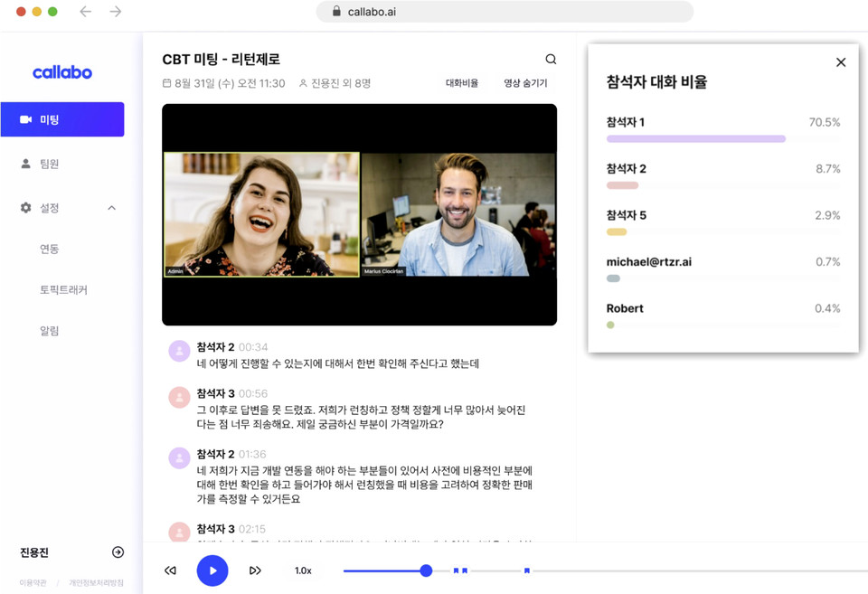The image size is (868, 594).
Task: Close the 참석자 대화 비율 panel
Action: (x=841, y=61)
